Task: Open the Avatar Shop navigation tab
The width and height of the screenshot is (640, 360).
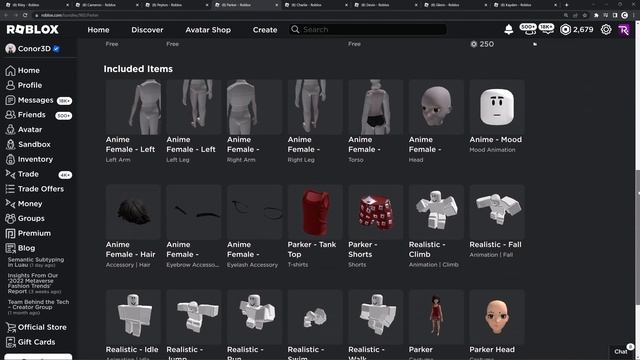Action: (x=208, y=30)
